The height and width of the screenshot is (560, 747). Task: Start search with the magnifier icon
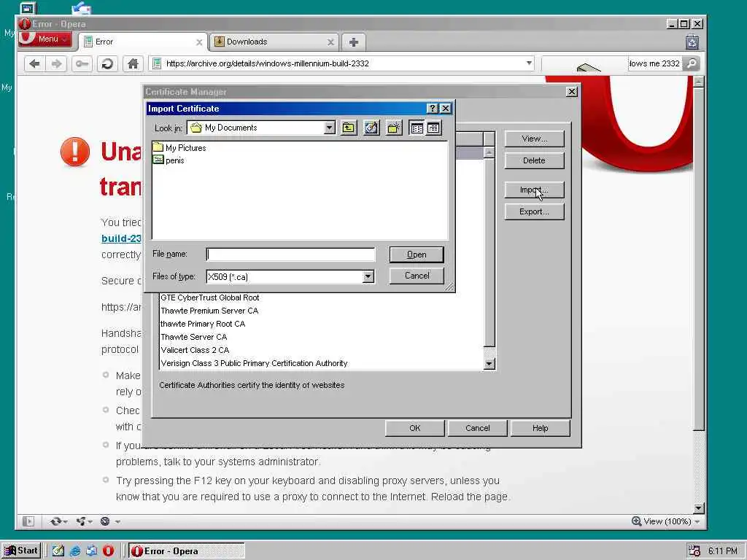point(692,63)
